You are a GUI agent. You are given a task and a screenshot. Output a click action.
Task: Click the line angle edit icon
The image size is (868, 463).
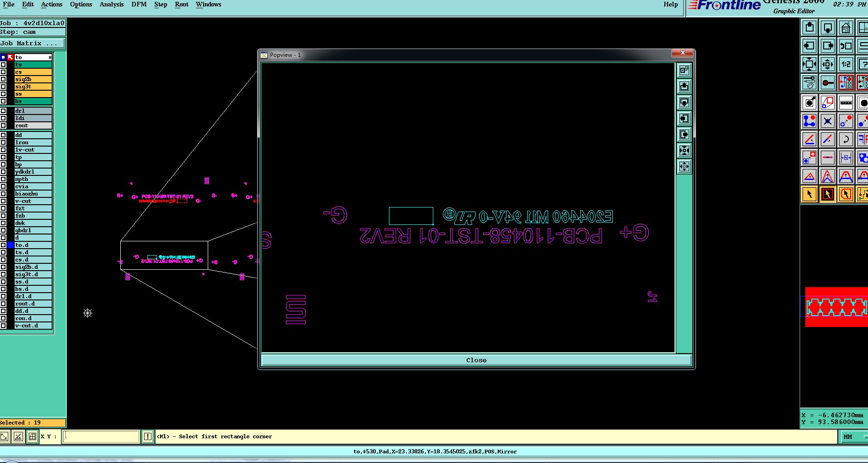click(809, 139)
